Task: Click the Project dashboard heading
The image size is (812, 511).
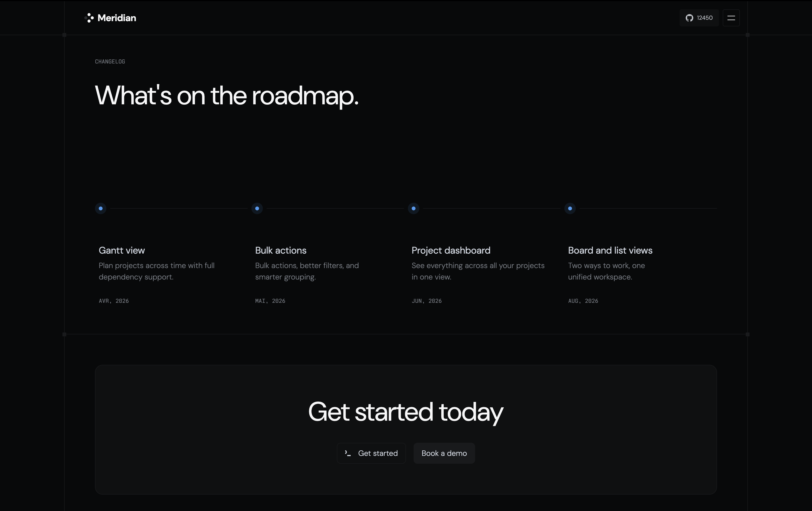Action: tap(451, 251)
